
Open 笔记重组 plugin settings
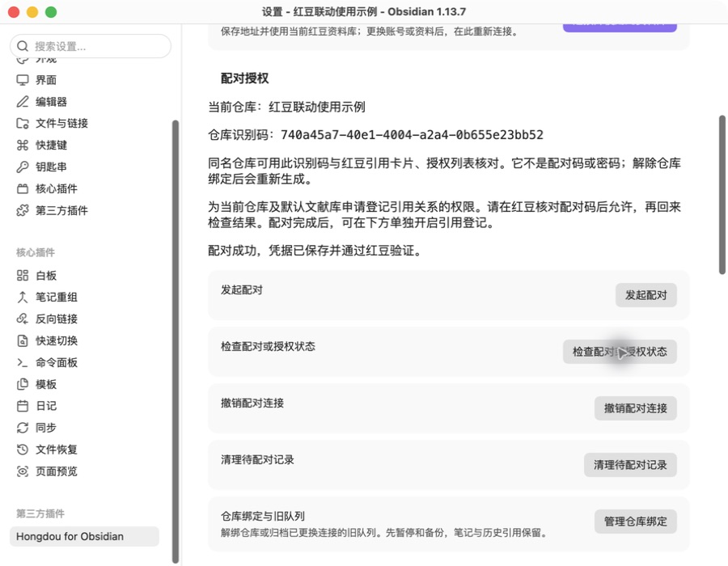pos(84,298)
